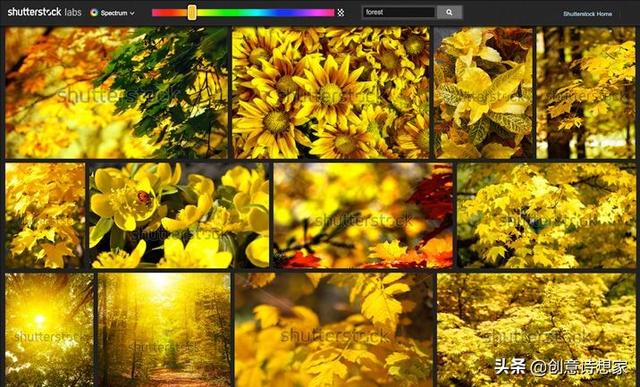Click the magnifier search button
Viewport: 640px width, 387px height.
[449, 12]
